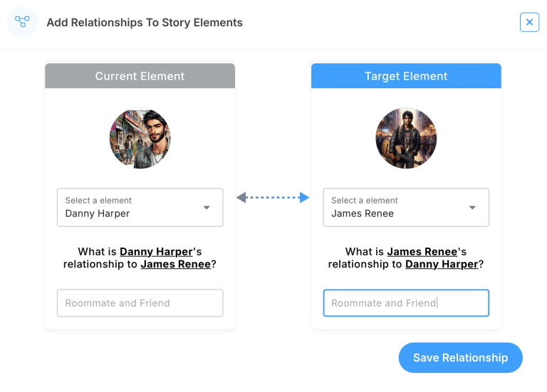The image size is (547, 392).
Task: Focus the Target Element relationship text field
Action: (406, 303)
